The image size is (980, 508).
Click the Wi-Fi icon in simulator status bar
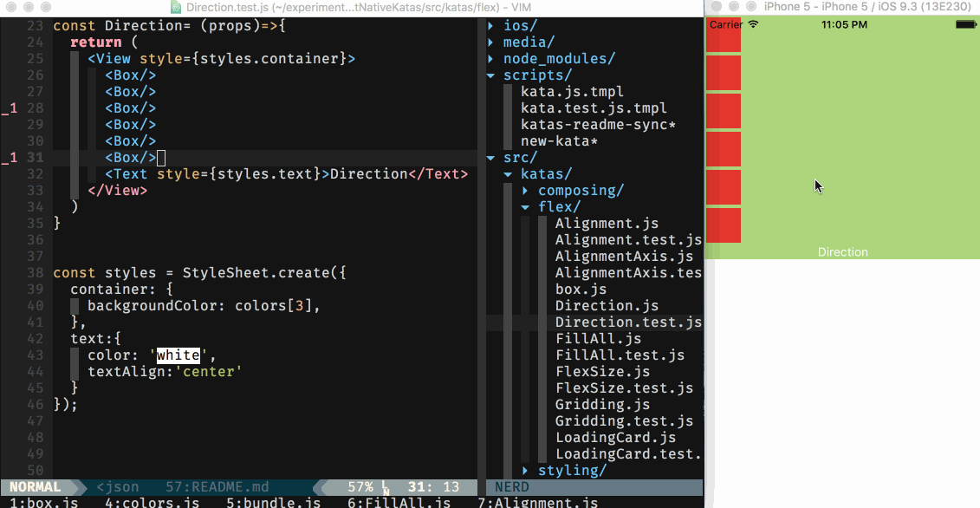click(x=753, y=24)
